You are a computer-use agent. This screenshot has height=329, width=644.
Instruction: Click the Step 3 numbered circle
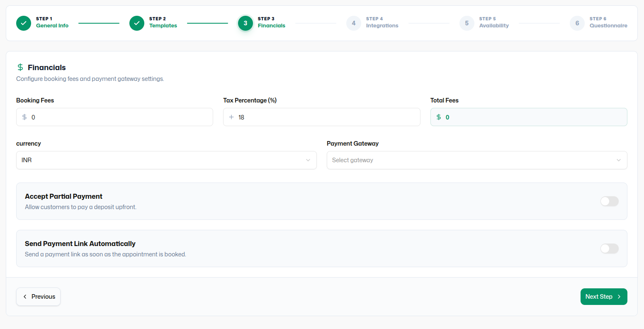coord(245,23)
